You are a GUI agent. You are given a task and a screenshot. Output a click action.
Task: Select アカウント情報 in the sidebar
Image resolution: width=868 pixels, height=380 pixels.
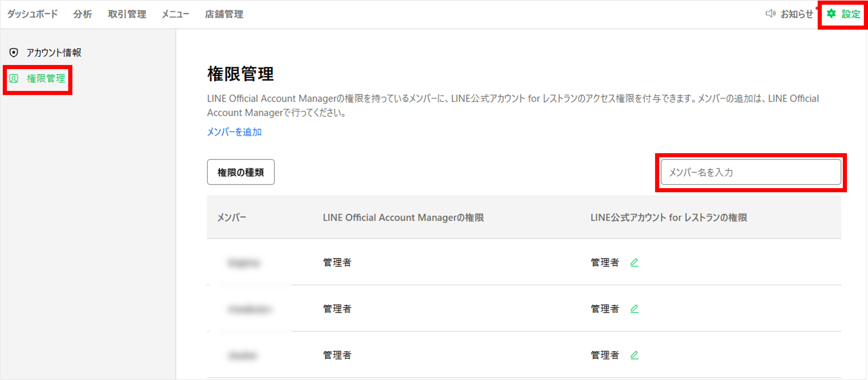tap(54, 52)
